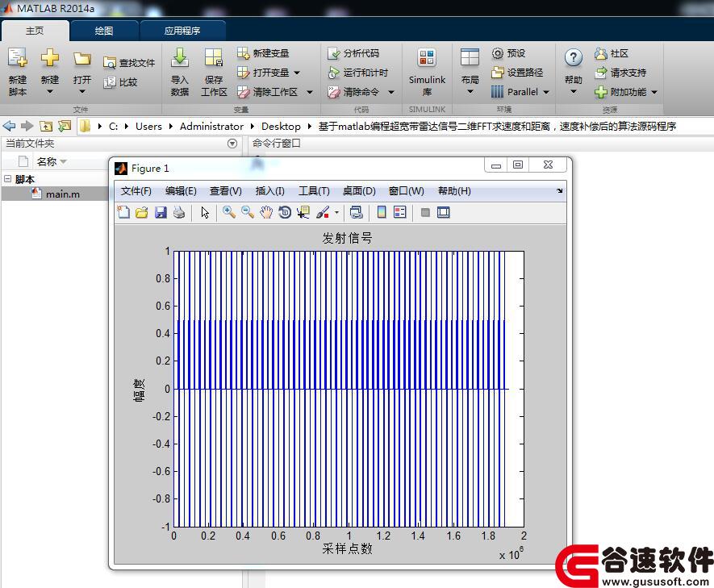This screenshot has height=588, width=714.
Task: Select the Zoom Out magnifier tool
Action: click(x=247, y=213)
